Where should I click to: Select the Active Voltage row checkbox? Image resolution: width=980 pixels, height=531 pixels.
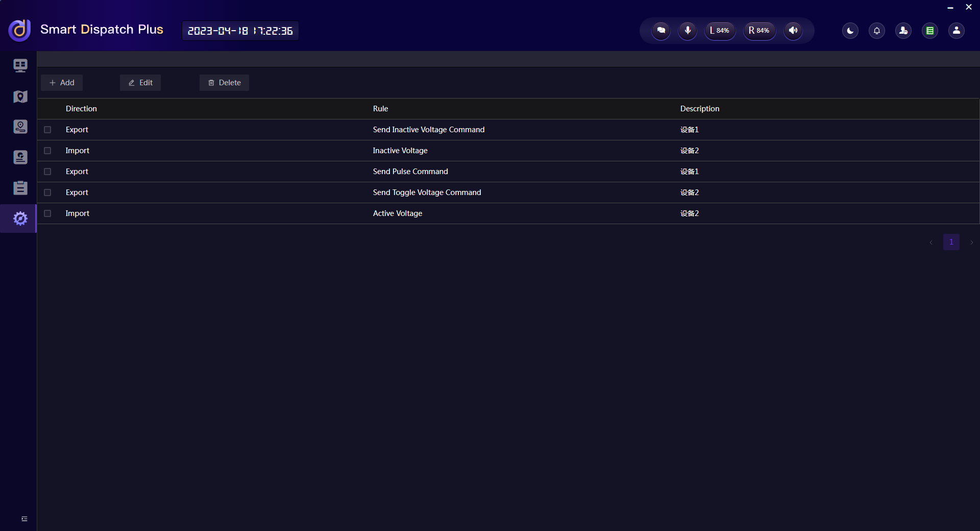coord(47,213)
